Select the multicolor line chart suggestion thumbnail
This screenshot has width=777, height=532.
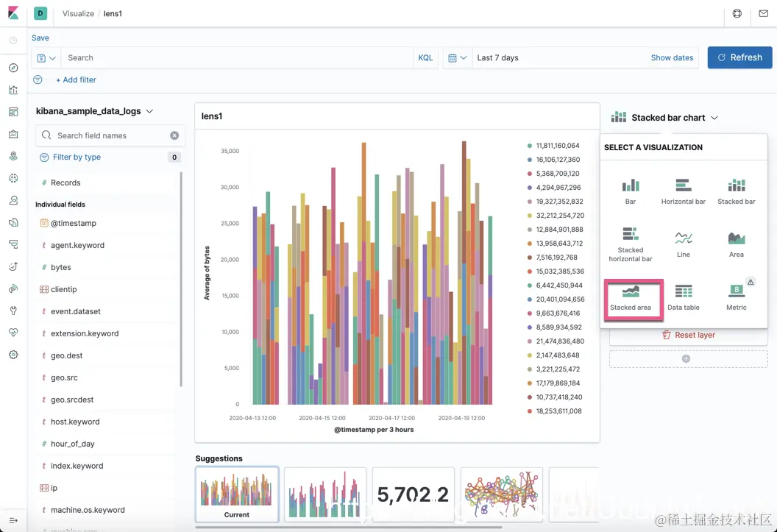tap(502, 494)
